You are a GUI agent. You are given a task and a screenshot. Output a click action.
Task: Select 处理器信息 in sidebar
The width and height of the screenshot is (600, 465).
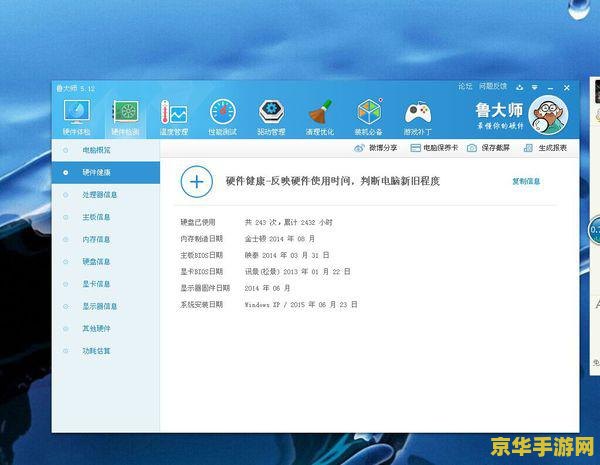tap(106, 195)
